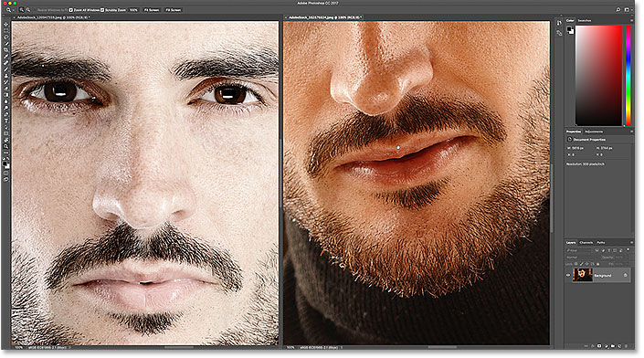Select the Zoom tool in the toolbar

(5, 146)
